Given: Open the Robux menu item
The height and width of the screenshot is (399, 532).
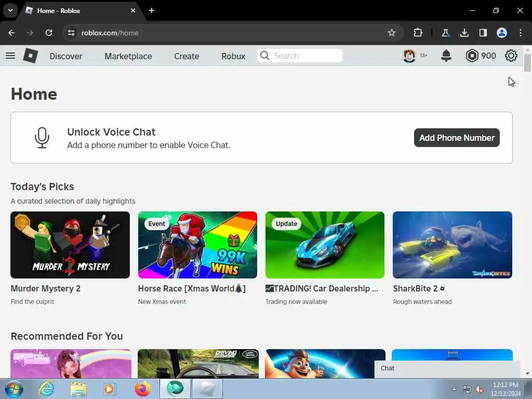Looking at the screenshot, I should pyautogui.click(x=233, y=56).
